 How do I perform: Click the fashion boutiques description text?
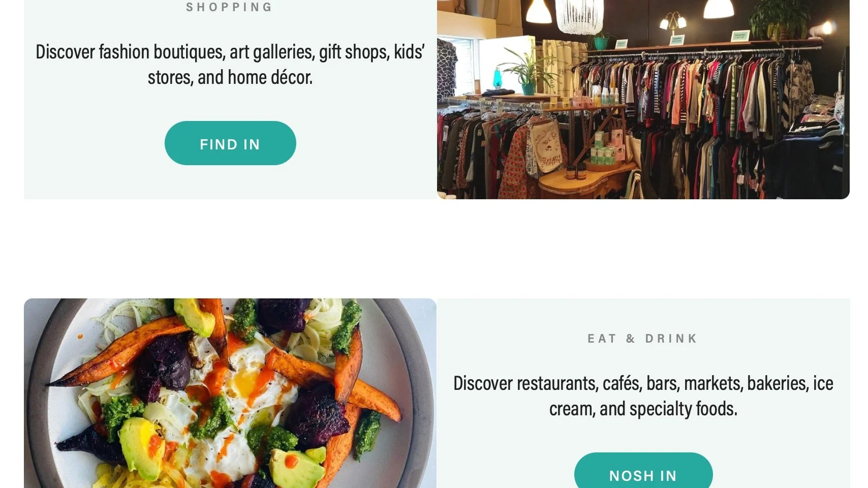tap(230, 65)
